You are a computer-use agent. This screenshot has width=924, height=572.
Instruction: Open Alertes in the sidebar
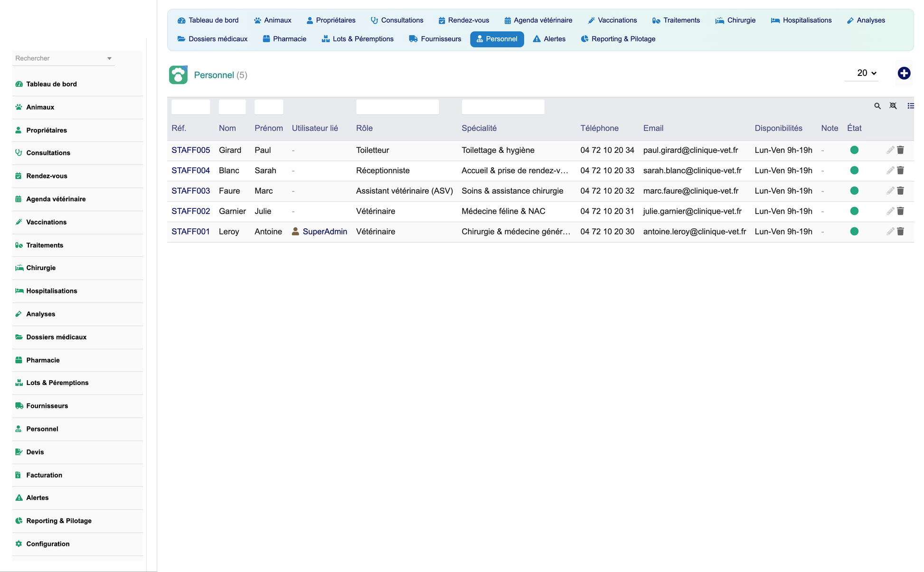(37, 498)
